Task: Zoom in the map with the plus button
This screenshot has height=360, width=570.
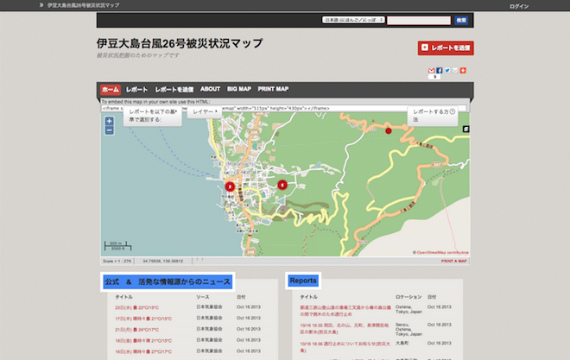Action: 109,121
